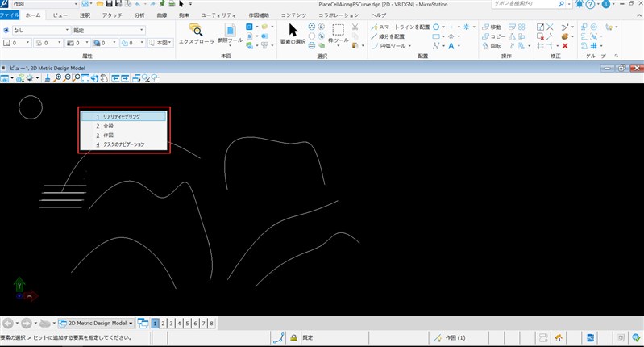Click the print icon in quick access bar

(172, 4)
